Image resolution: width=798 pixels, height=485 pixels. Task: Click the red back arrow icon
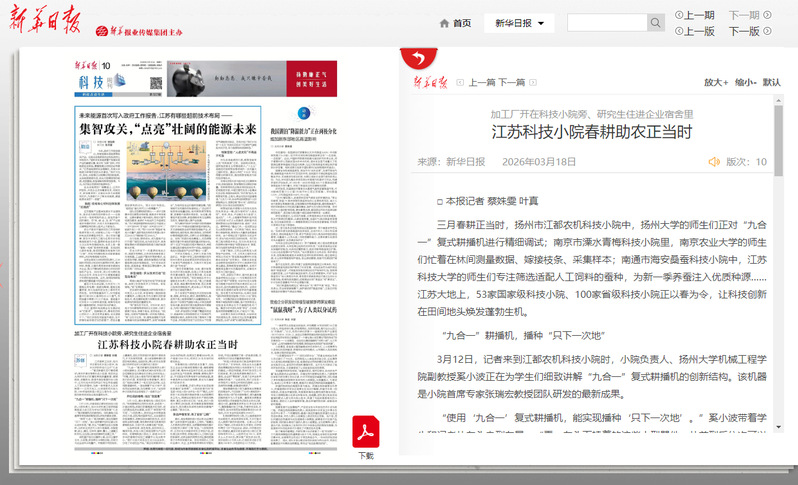pos(411,58)
